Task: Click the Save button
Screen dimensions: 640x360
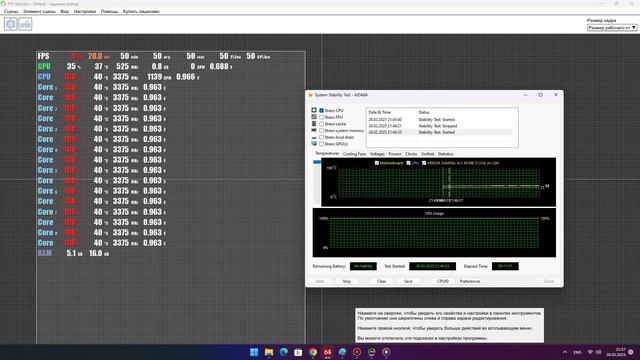Action: coord(408,281)
